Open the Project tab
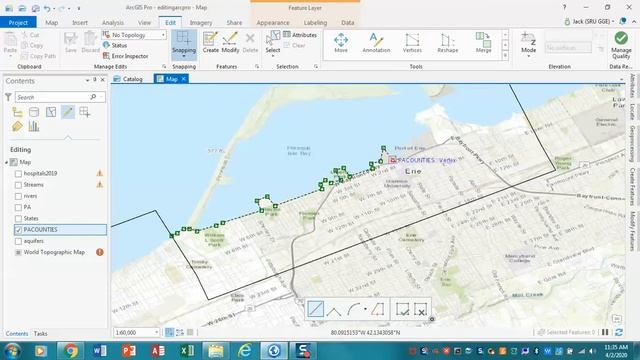 (18, 22)
